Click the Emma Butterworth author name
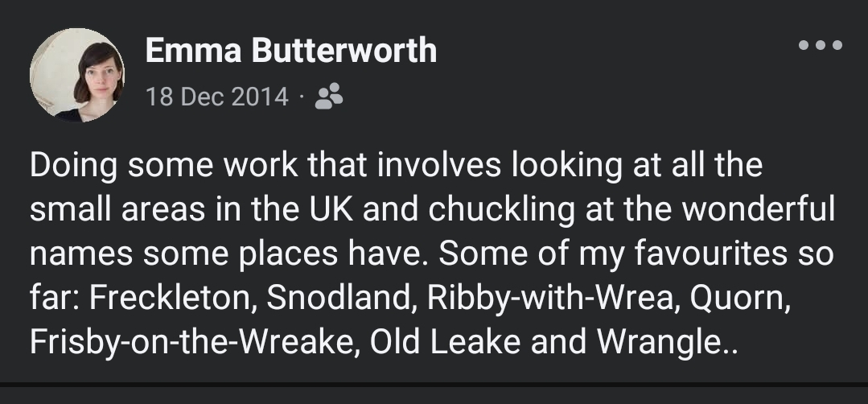 (x=291, y=52)
